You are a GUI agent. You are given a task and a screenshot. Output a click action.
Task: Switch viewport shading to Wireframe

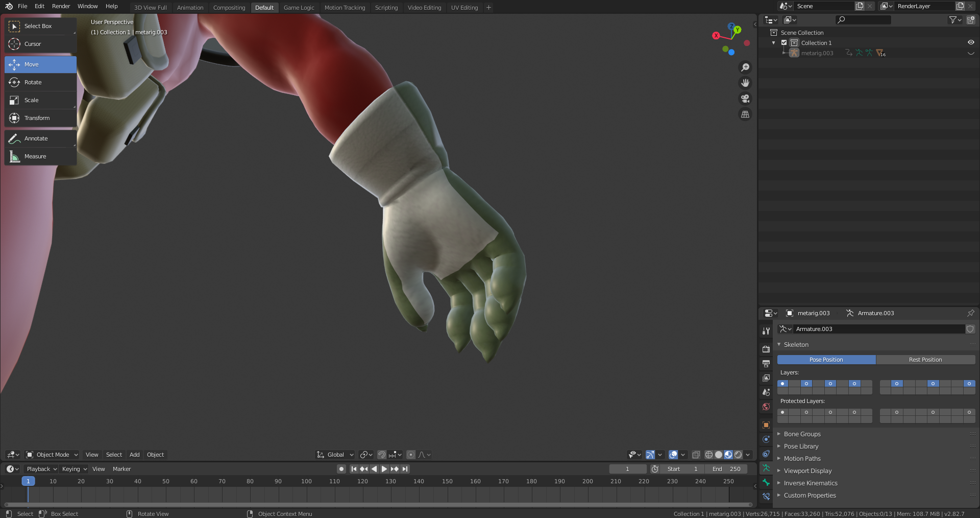click(x=709, y=455)
